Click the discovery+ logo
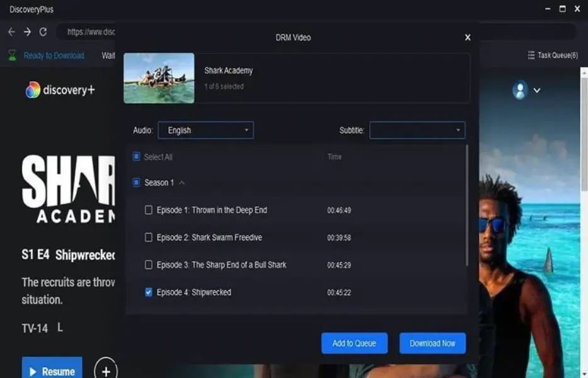 tap(60, 90)
